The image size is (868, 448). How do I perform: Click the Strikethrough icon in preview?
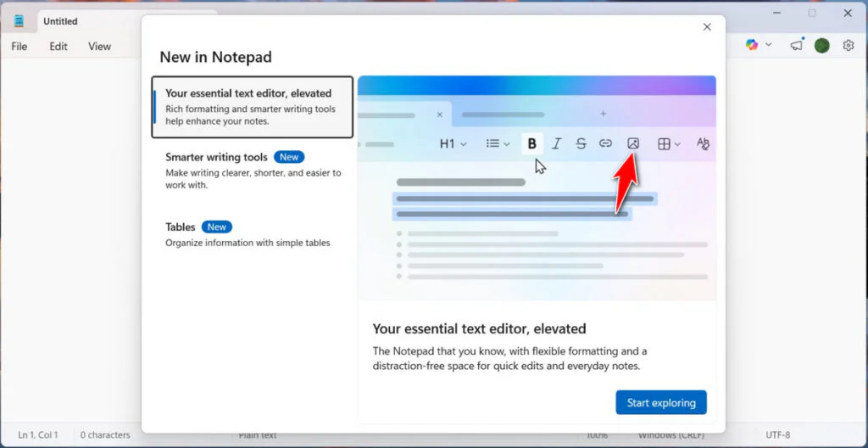point(581,144)
